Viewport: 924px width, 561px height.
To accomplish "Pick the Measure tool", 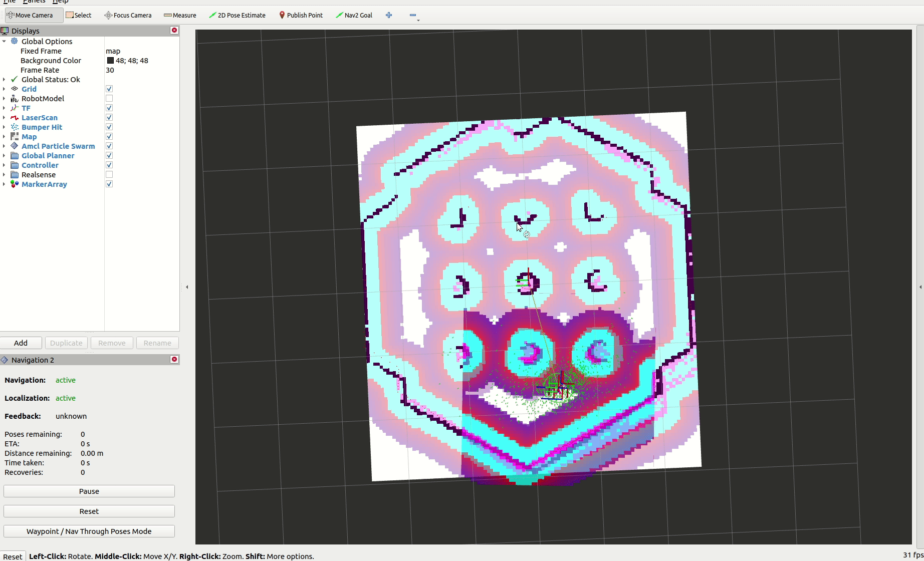I will tap(180, 15).
